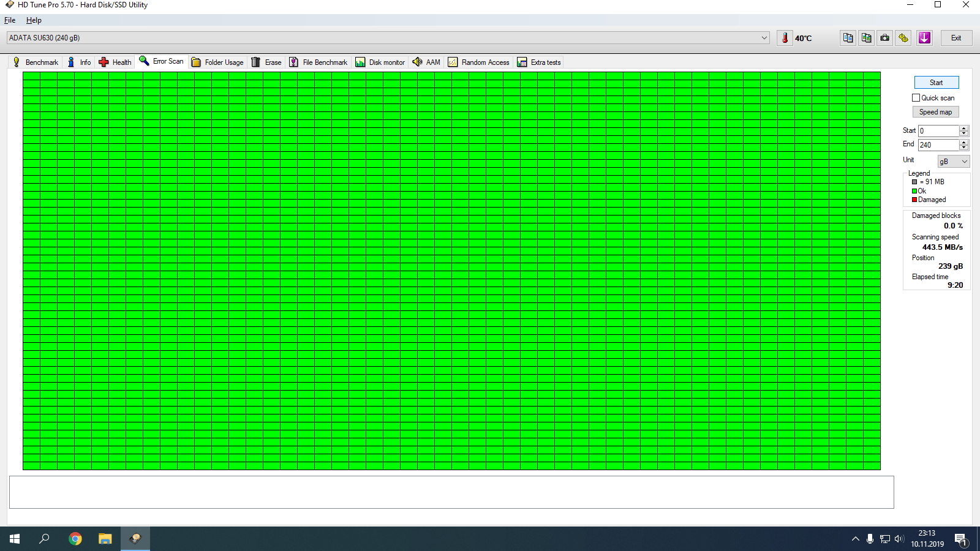Open the Windows Start menu
Screen dimensions: 980x551
pos(15,539)
